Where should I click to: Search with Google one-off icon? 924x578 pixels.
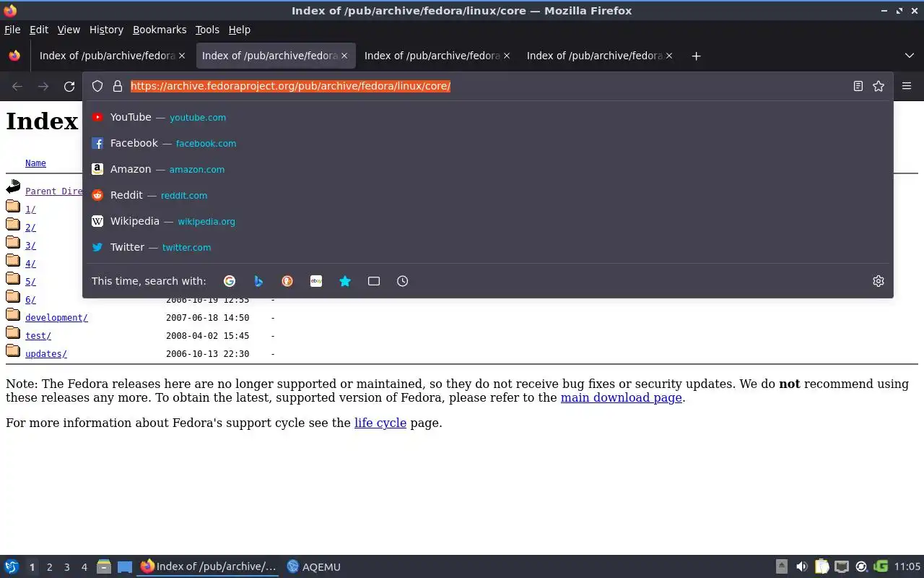(230, 281)
